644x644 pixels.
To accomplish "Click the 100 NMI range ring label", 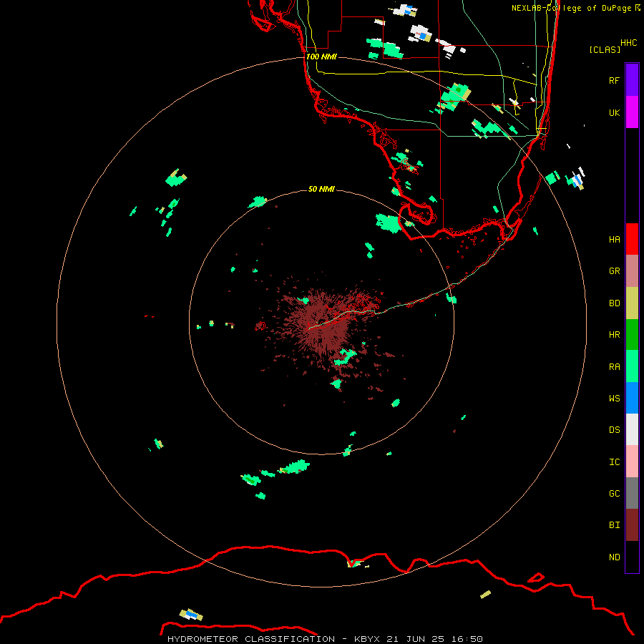I will [321, 57].
